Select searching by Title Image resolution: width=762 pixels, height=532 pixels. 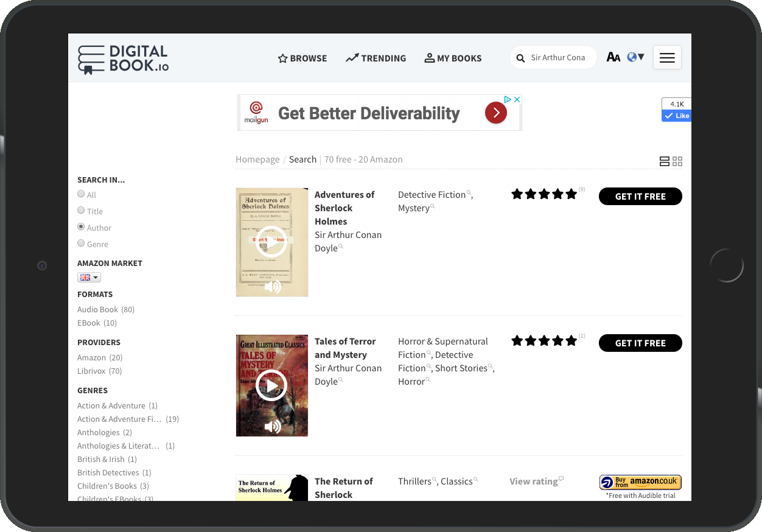pyautogui.click(x=81, y=209)
